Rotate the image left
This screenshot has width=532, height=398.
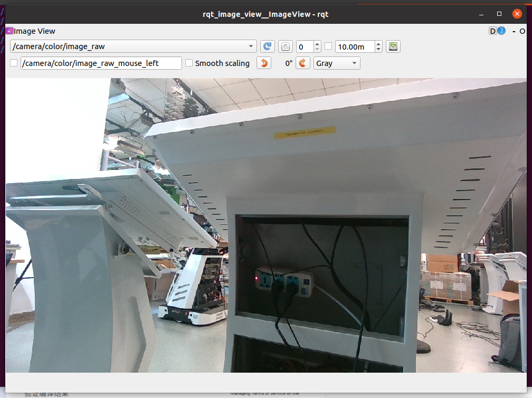[x=264, y=63]
